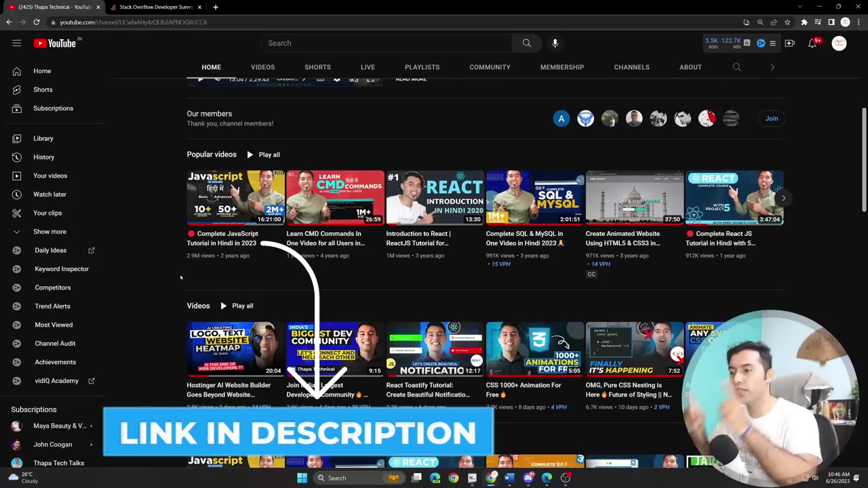This screenshot has width=868, height=488.
Task: Click Play all next to Videos
Action: (236, 306)
